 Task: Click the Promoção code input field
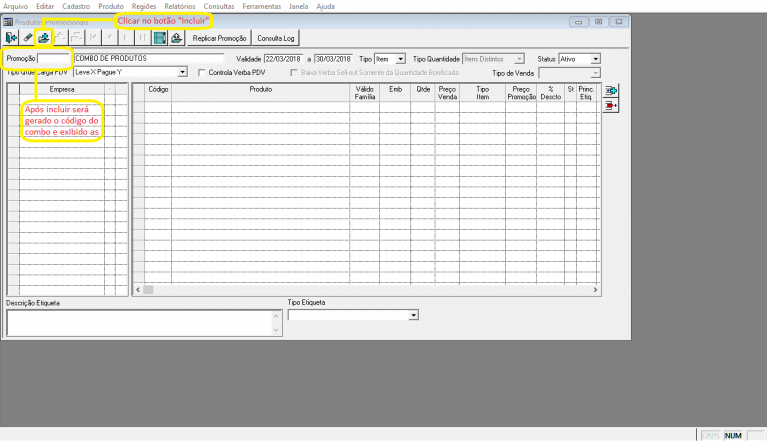54,59
